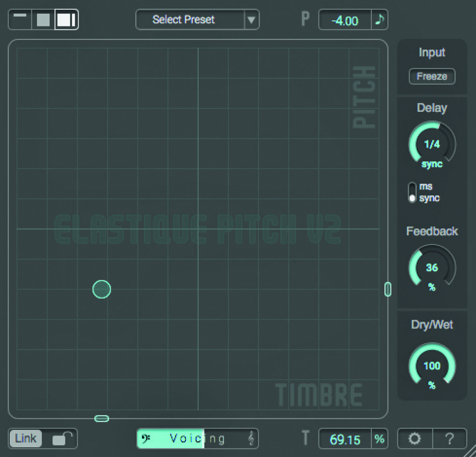Click the treble clef icon in Voicing
Viewport: 476px width, 457px height.
(x=251, y=438)
